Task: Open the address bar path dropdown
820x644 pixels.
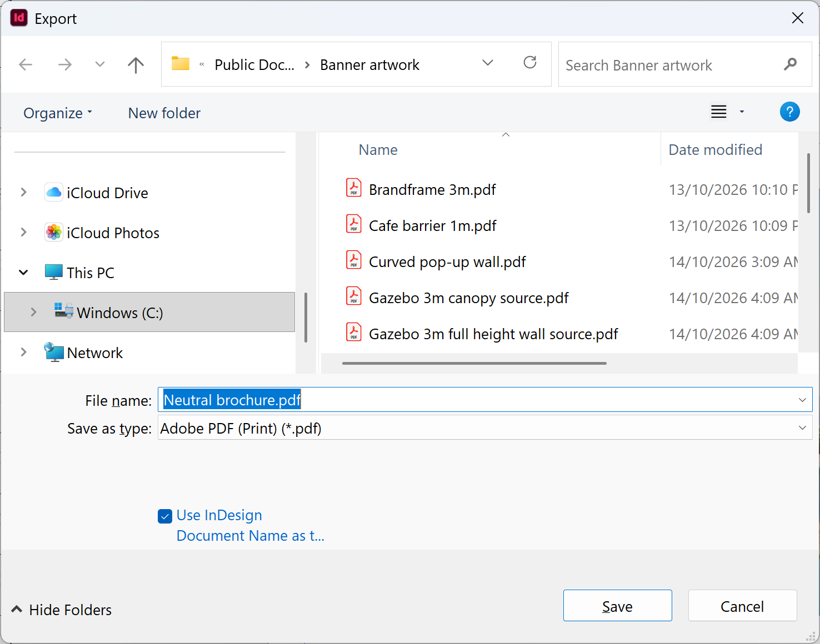Action: point(488,63)
